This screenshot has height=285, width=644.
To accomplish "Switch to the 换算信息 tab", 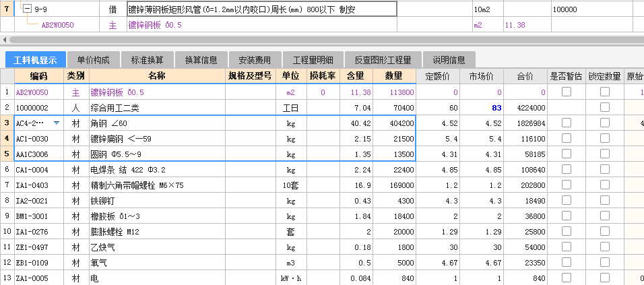I will 201,60.
